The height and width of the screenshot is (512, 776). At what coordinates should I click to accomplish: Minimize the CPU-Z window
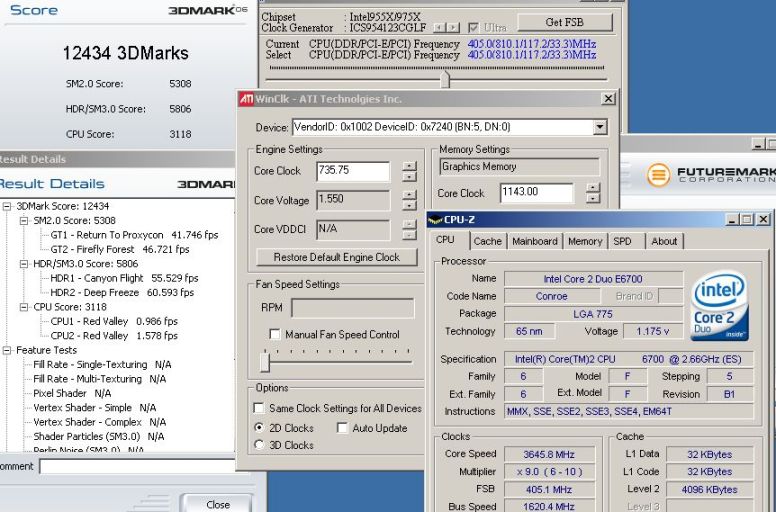pyautogui.click(x=732, y=219)
